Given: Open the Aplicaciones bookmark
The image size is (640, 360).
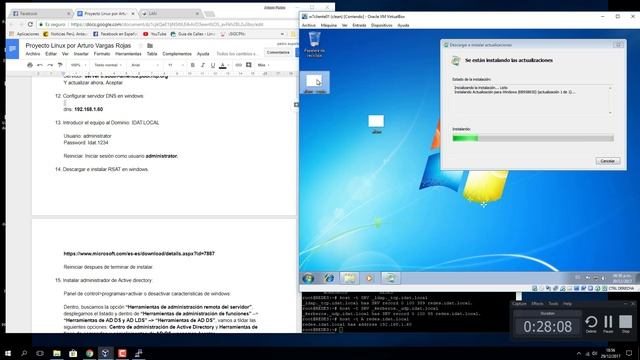Looking at the screenshot, I should (x=24, y=34).
